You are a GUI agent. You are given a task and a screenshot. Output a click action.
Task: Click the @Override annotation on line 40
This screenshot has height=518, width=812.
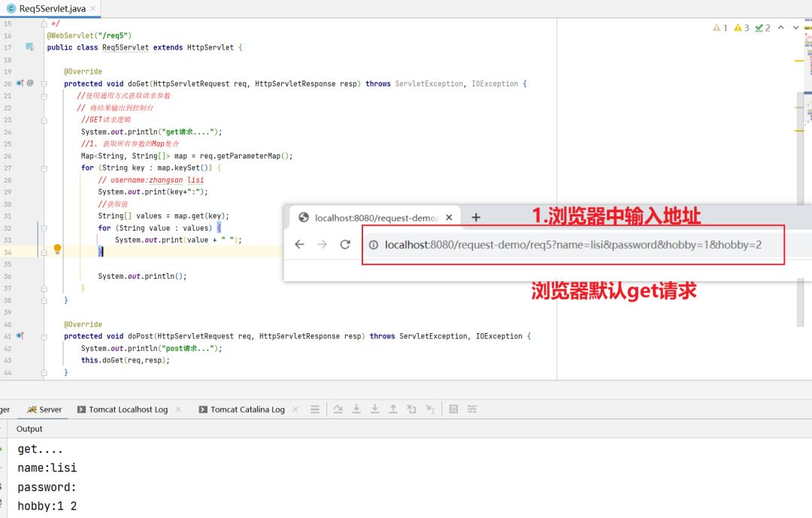tap(83, 325)
